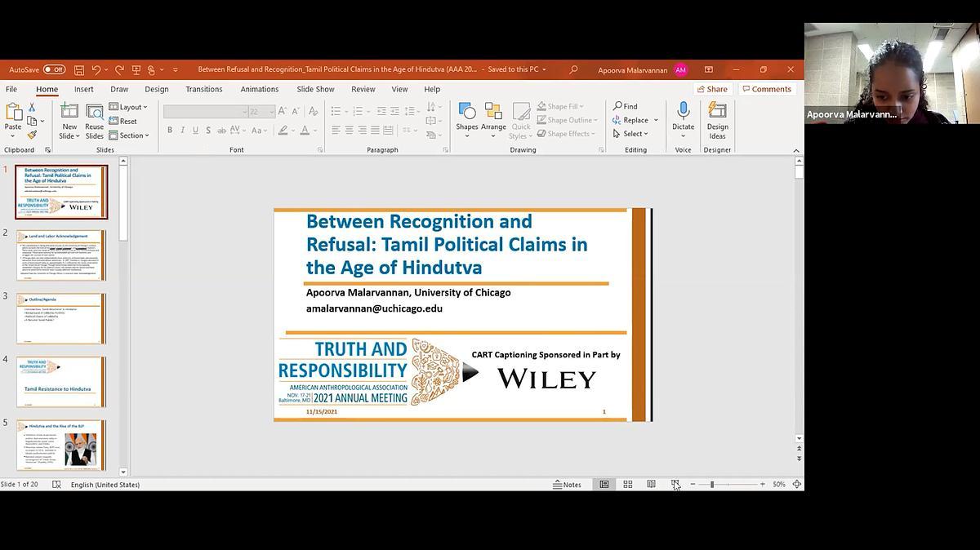This screenshot has width=980, height=550.
Task: Open the Customize Quick Access Toolbar dropdown
Action: click(x=175, y=69)
